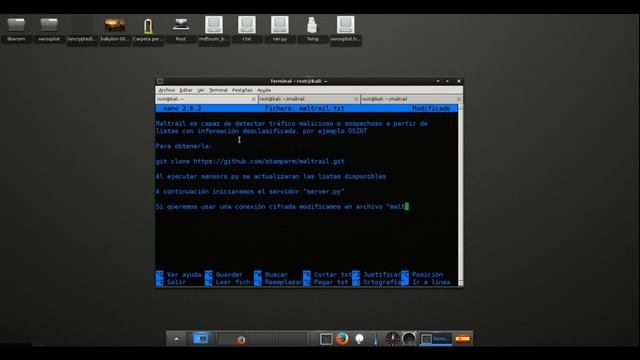This screenshot has height=360, width=640.
Task: Click the terminal window menu icon in title bar
Action: [160, 81]
